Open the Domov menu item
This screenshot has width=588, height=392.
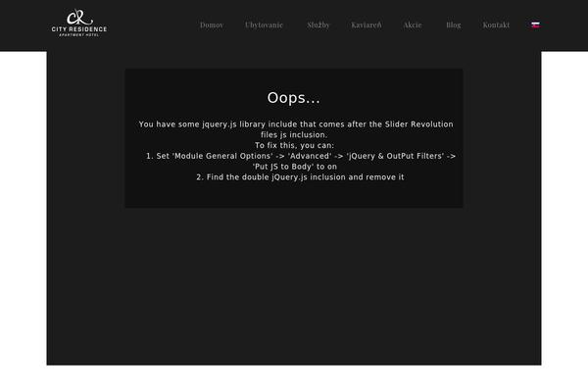tap(212, 25)
